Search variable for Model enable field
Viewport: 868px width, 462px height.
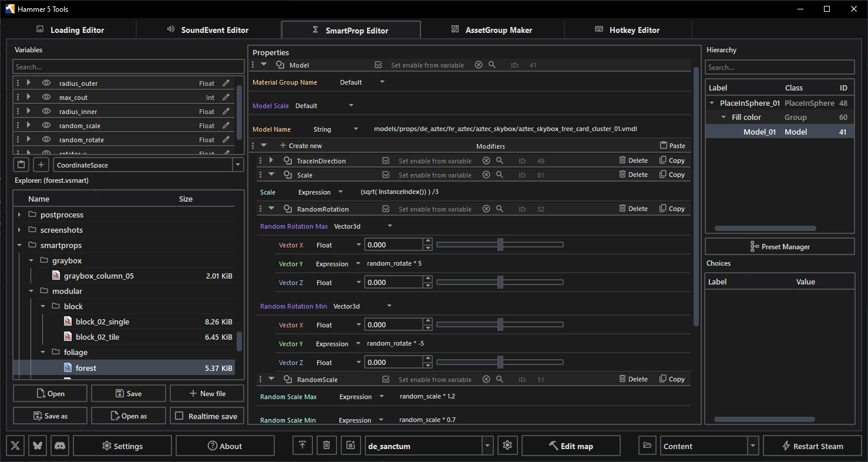coord(492,65)
